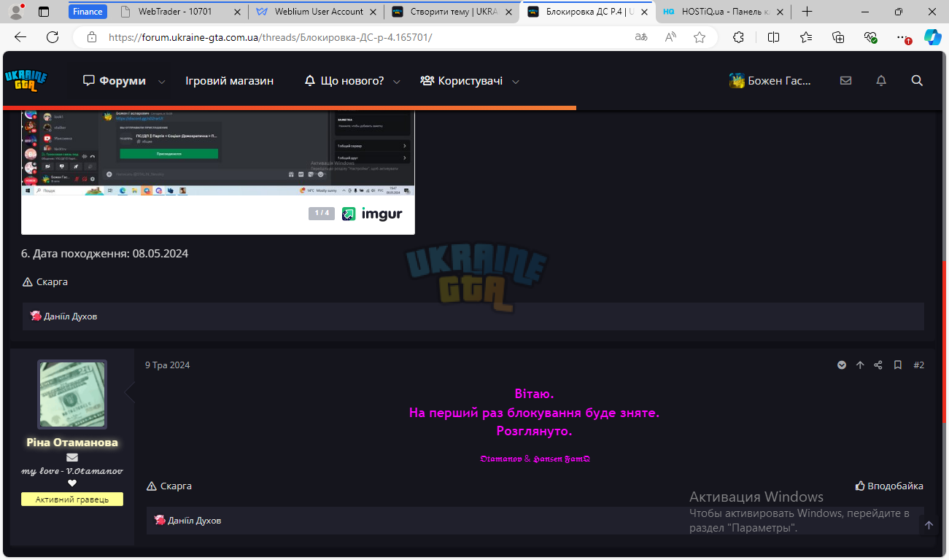The width and height of the screenshot is (949, 560).
Task: Click the translate page icon in address bar
Action: pos(641,37)
